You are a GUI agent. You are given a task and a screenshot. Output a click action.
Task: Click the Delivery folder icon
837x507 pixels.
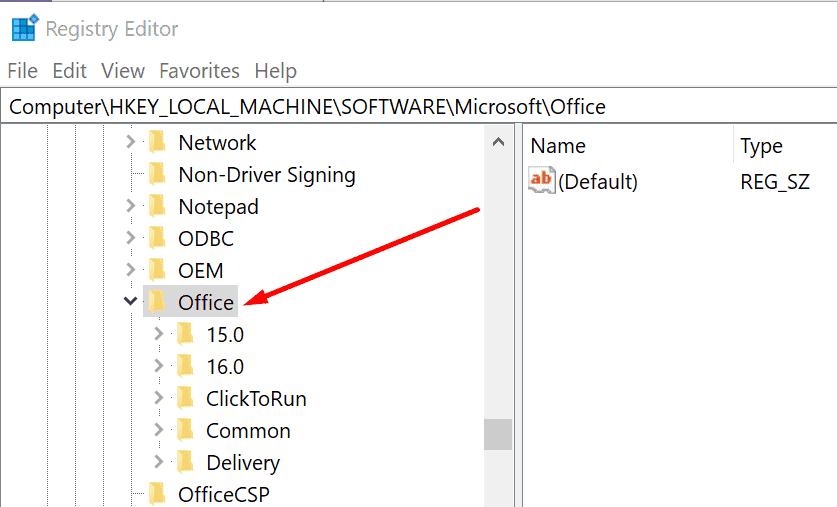click(185, 462)
